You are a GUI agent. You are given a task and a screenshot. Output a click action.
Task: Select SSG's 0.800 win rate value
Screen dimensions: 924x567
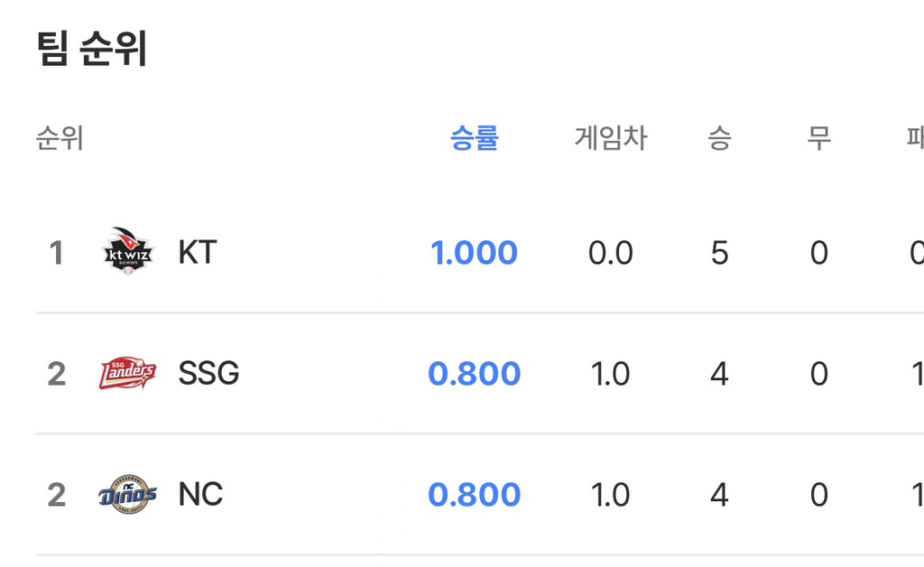tap(475, 374)
